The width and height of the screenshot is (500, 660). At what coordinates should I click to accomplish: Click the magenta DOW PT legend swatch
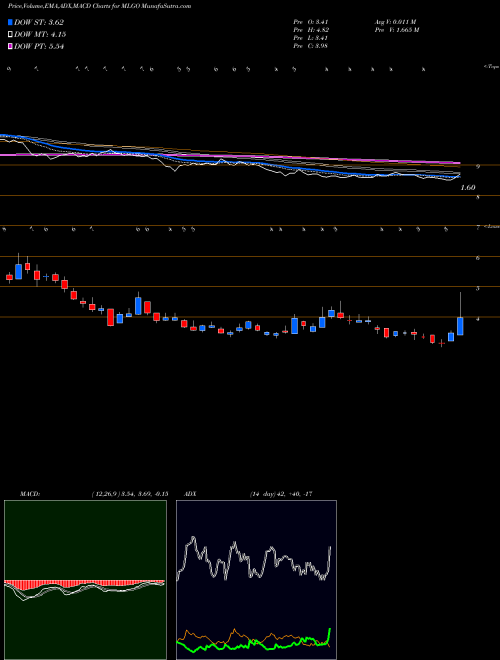(10, 47)
